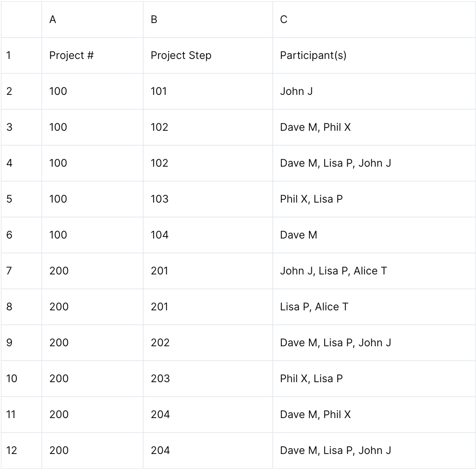Select column A header
The width and height of the screenshot is (476, 470).
[92, 20]
